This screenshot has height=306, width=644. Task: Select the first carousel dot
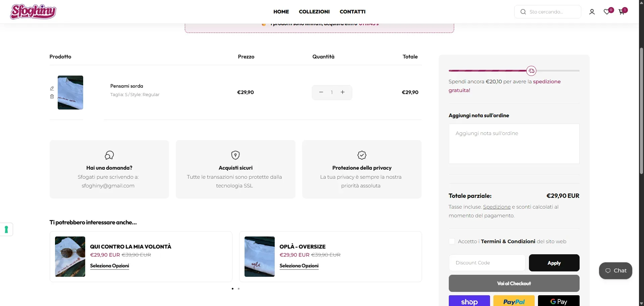click(232, 289)
